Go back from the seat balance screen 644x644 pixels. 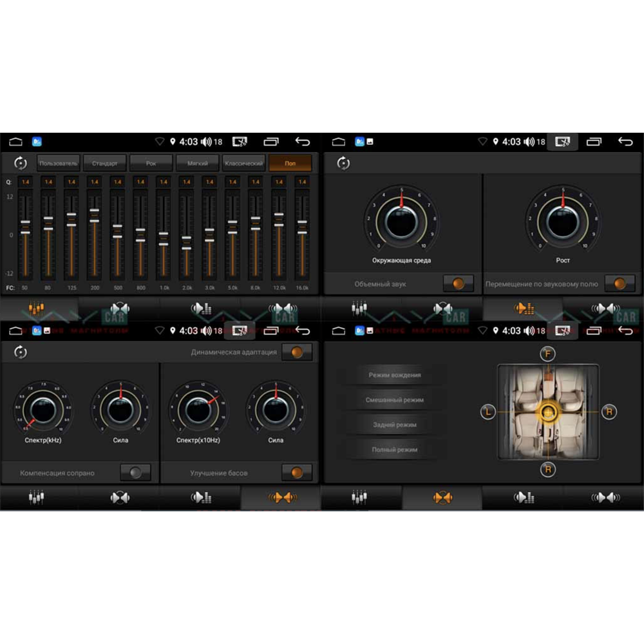click(625, 330)
